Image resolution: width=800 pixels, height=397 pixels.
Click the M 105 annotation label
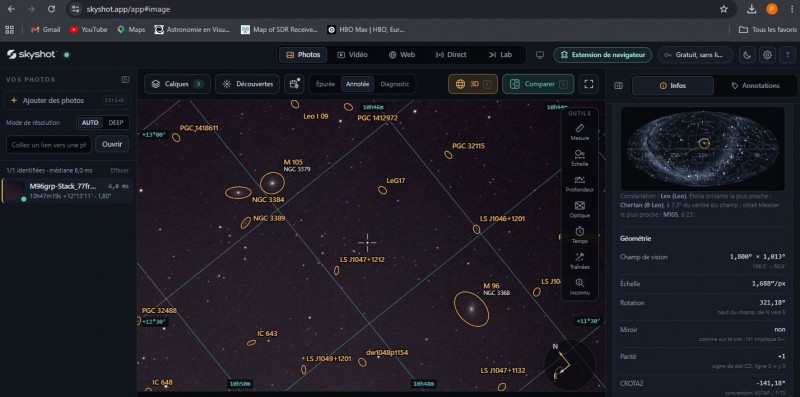pyautogui.click(x=293, y=162)
